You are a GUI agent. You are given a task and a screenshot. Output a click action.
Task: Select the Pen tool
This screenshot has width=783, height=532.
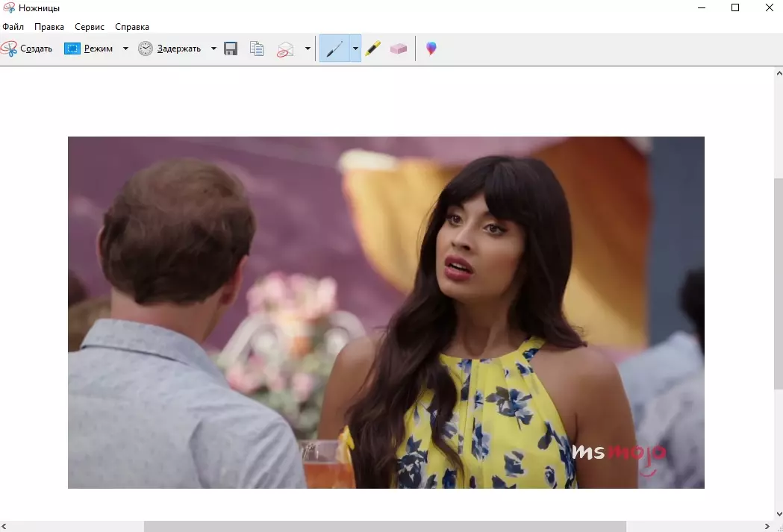coord(334,48)
